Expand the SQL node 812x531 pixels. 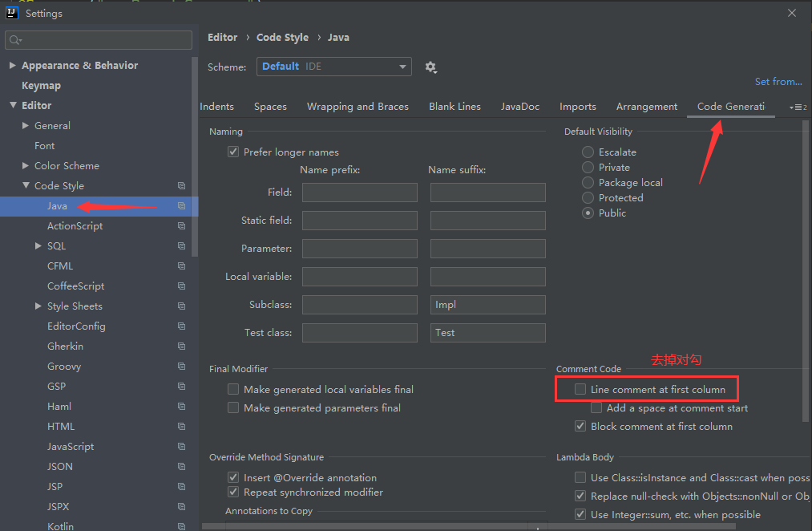pos(38,245)
